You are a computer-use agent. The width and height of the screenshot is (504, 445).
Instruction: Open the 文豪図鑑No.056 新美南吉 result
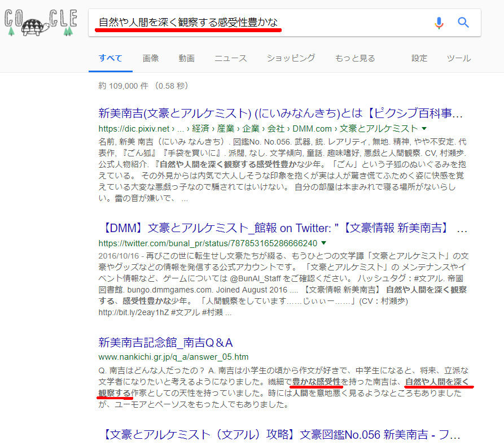click(282, 434)
